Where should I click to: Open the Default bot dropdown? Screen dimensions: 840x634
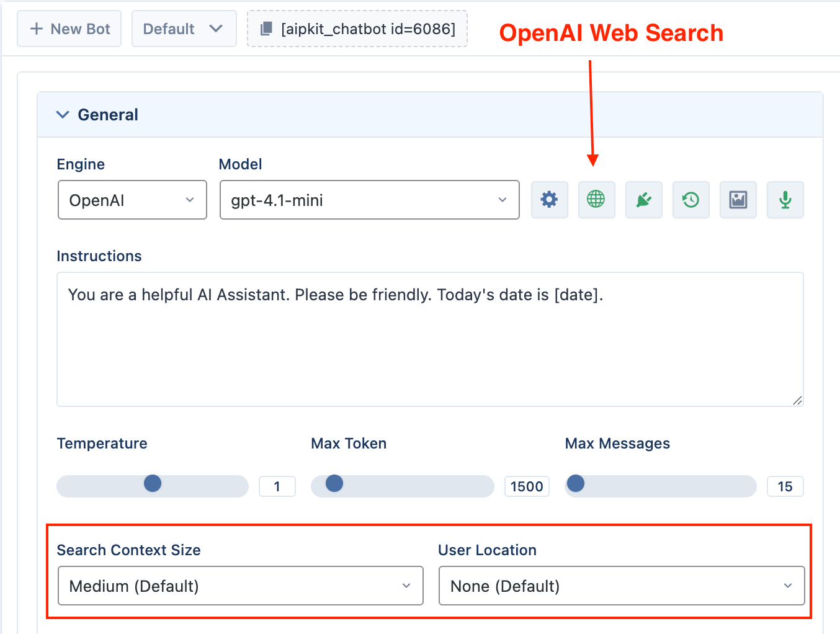(x=184, y=29)
